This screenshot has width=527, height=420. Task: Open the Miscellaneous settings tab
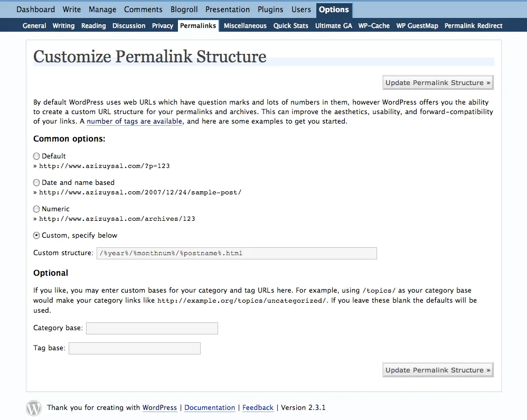coord(244,25)
